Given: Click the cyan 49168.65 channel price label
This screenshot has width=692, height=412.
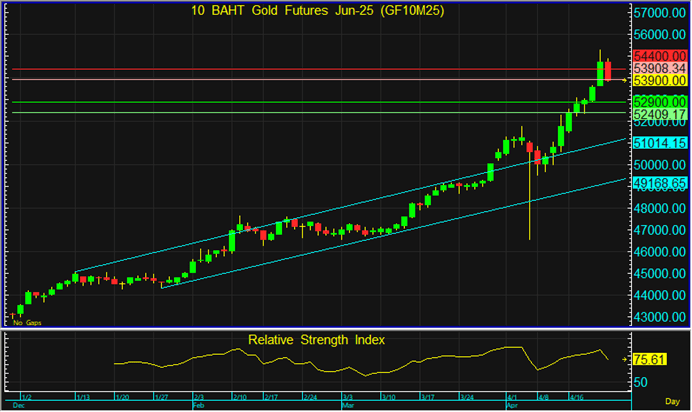Looking at the screenshot, I should click(x=658, y=183).
